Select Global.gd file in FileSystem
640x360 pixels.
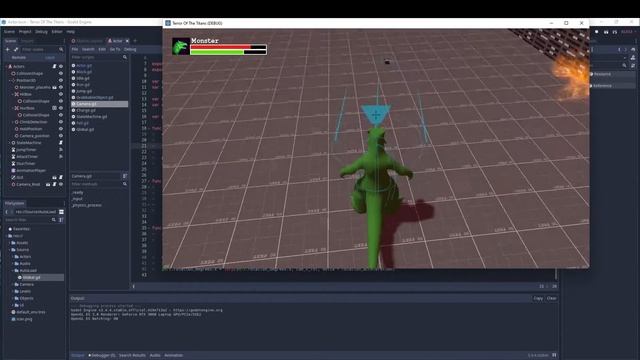31,278
